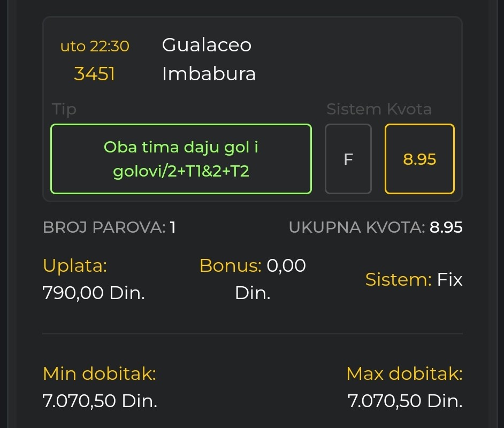Click the uto 22:30 match time
The width and height of the screenshot is (504, 428).
[95, 46]
